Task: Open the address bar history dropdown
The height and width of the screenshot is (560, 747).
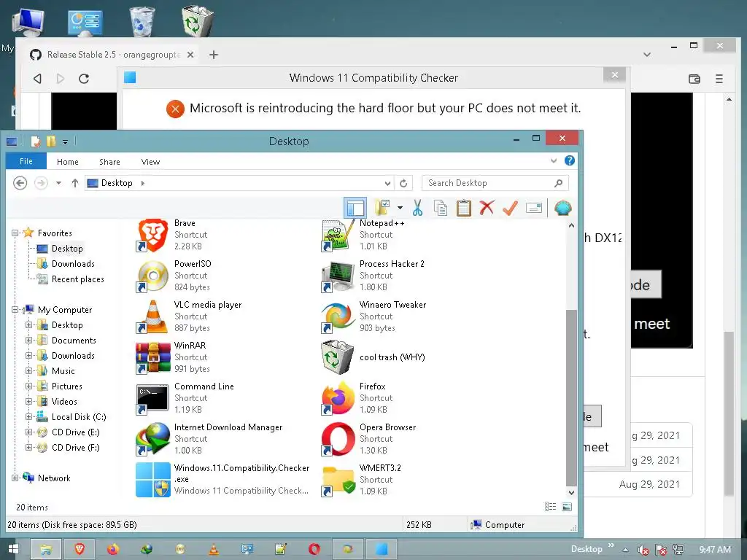Action: [388, 183]
